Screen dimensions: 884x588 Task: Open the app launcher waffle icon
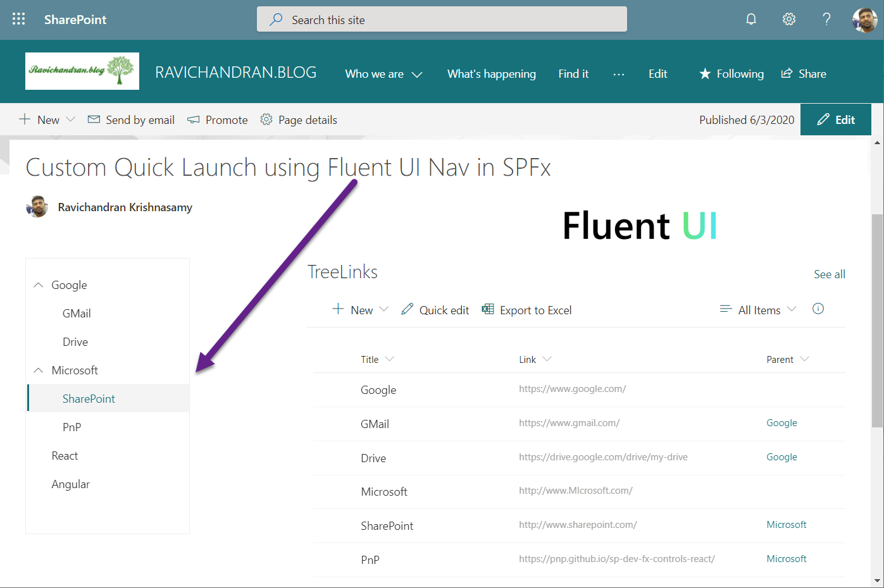(19, 19)
